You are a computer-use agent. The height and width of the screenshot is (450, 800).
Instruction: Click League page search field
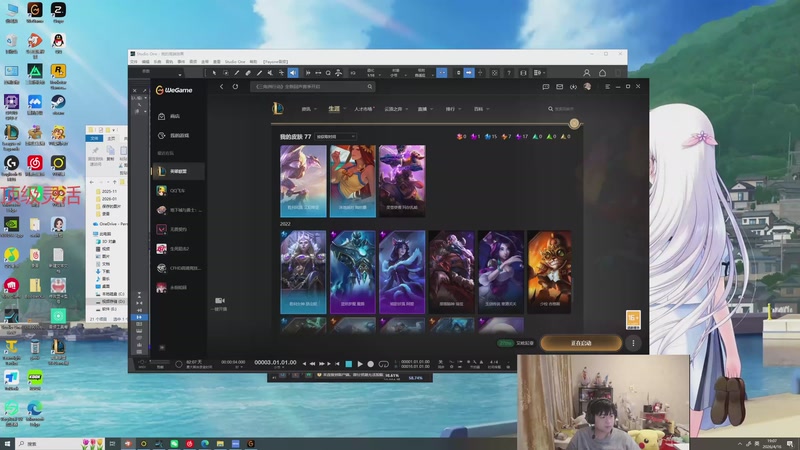click(561, 109)
